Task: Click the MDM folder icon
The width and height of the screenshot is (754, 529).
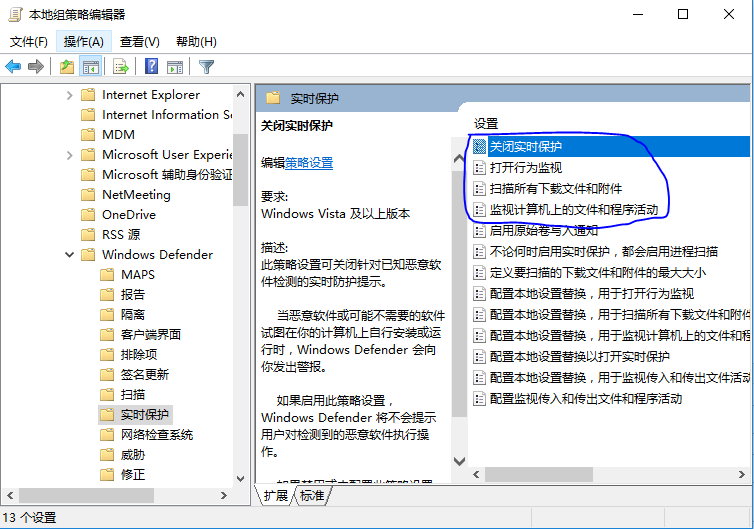Action: pos(88,135)
